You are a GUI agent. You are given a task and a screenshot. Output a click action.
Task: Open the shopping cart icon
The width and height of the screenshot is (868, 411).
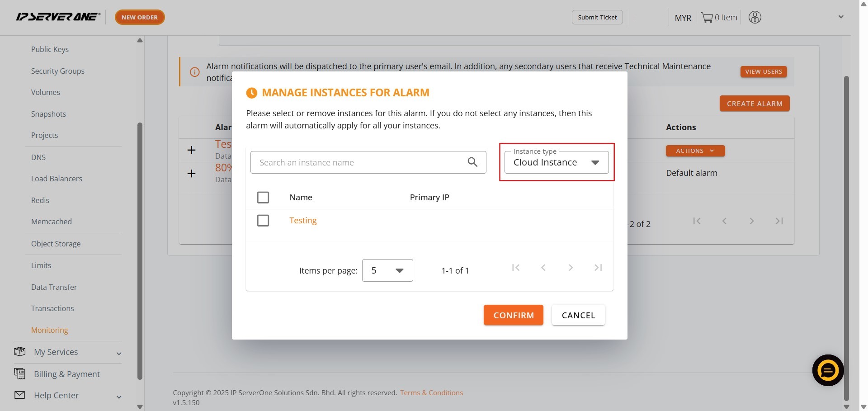click(x=707, y=18)
